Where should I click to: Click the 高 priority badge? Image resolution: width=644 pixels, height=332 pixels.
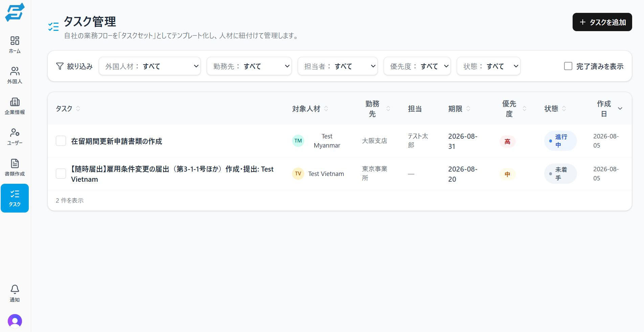click(x=508, y=141)
